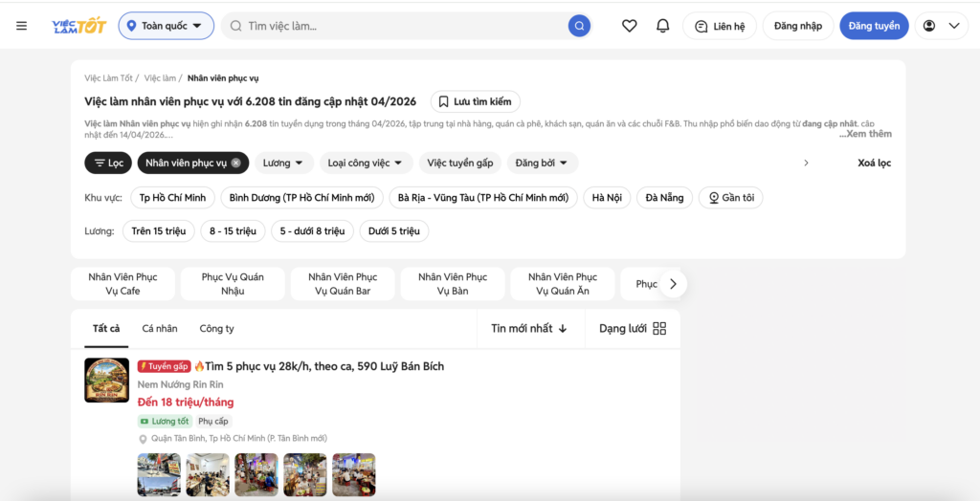Click employer name Nem Nướng Rin Rin
980x501 pixels.
[x=180, y=384]
